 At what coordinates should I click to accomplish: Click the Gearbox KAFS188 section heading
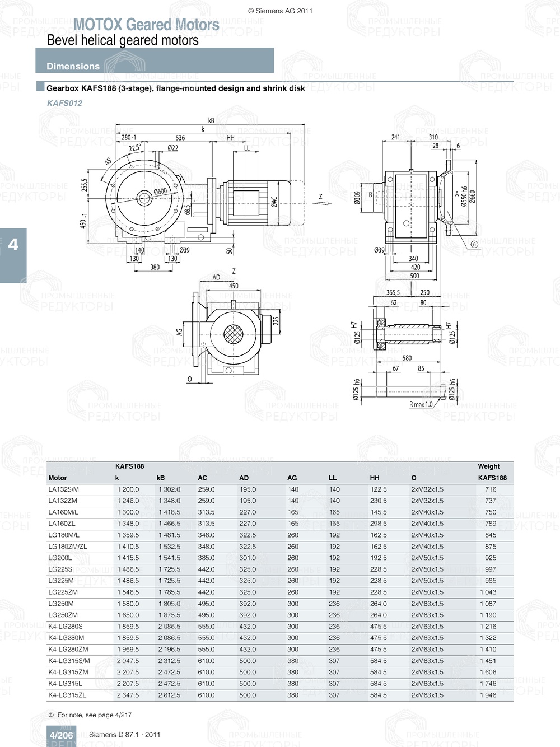[176, 87]
